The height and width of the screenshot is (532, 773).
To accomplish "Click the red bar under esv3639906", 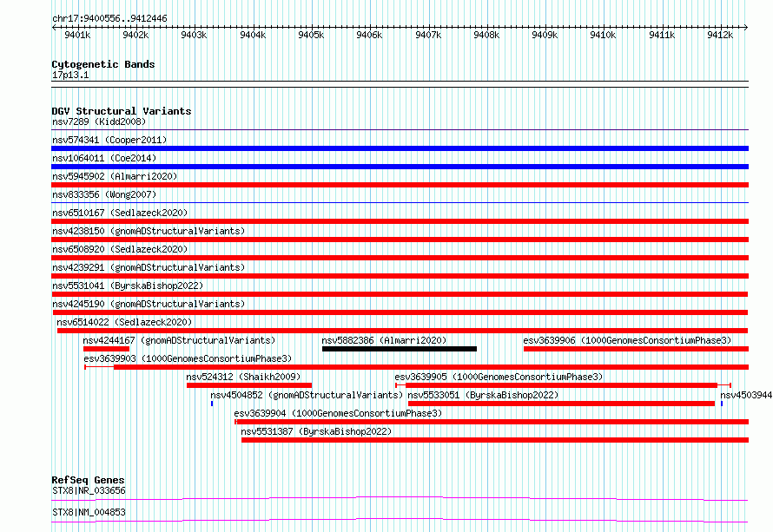I will (636, 349).
